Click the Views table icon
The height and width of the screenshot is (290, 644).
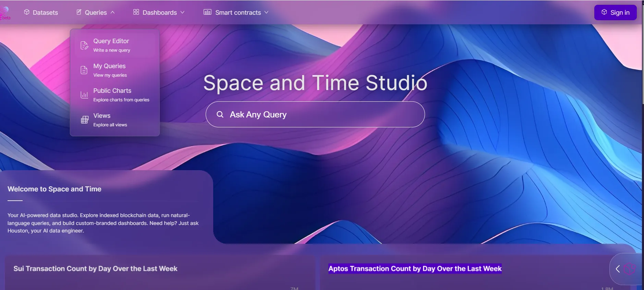(84, 120)
